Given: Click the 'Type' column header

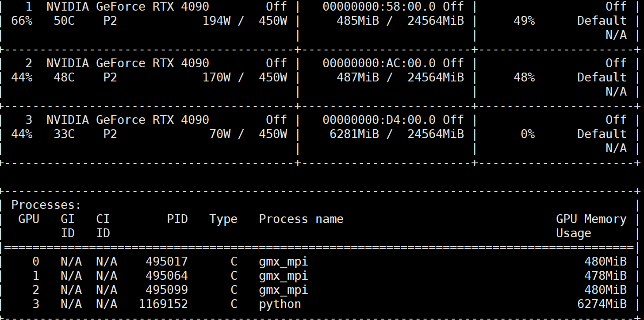Looking at the screenshot, I should tap(223, 219).
